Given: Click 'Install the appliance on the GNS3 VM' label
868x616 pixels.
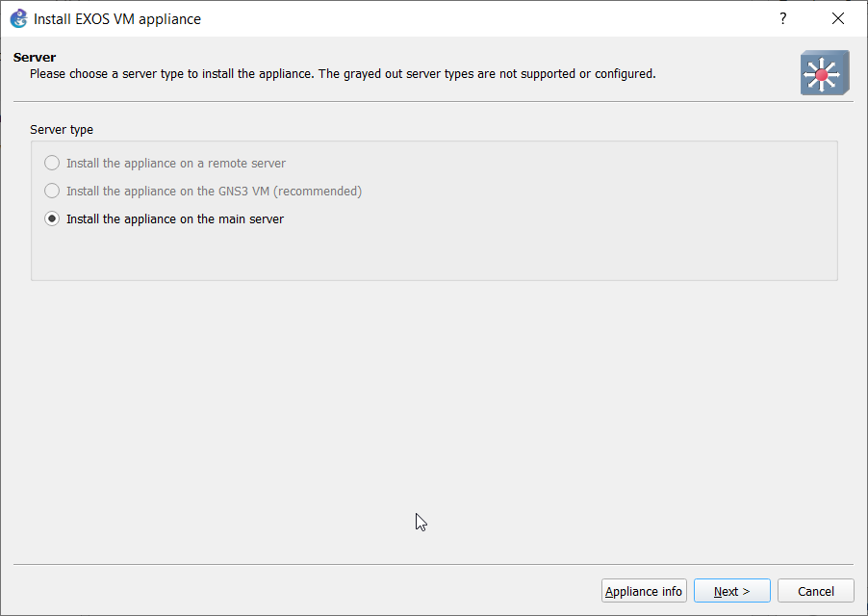Looking at the screenshot, I should pos(214,192).
